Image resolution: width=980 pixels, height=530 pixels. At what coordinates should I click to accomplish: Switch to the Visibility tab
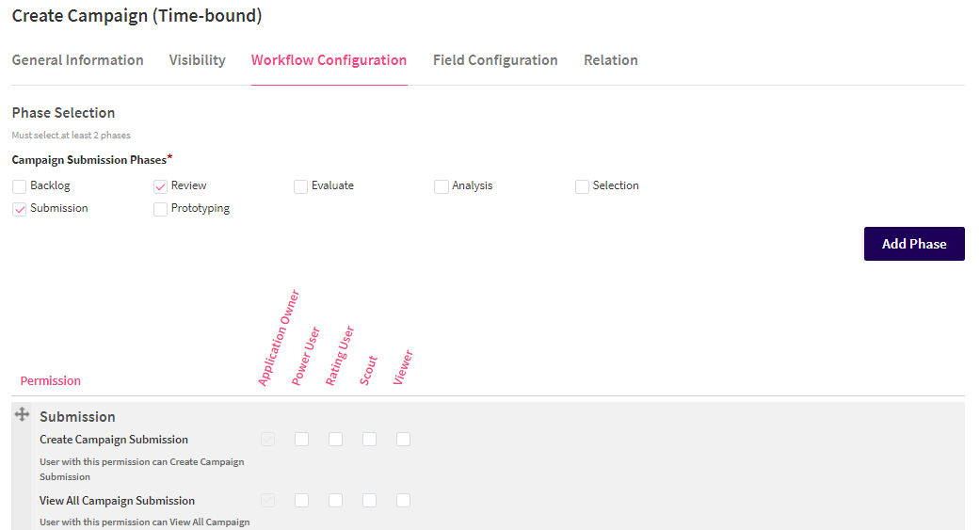[198, 60]
